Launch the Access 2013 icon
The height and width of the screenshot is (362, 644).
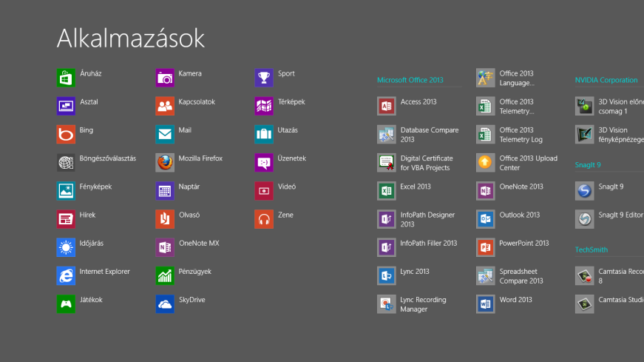(x=387, y=106)
